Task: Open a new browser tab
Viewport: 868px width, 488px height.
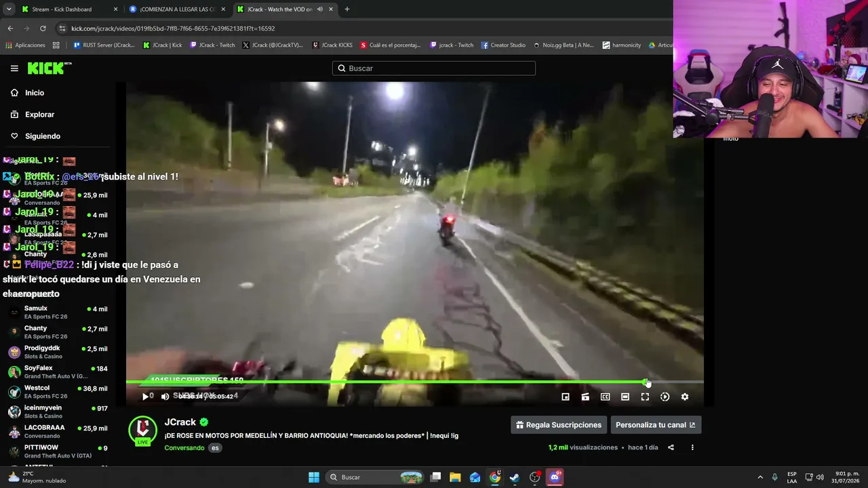Action: pos(347,9)
